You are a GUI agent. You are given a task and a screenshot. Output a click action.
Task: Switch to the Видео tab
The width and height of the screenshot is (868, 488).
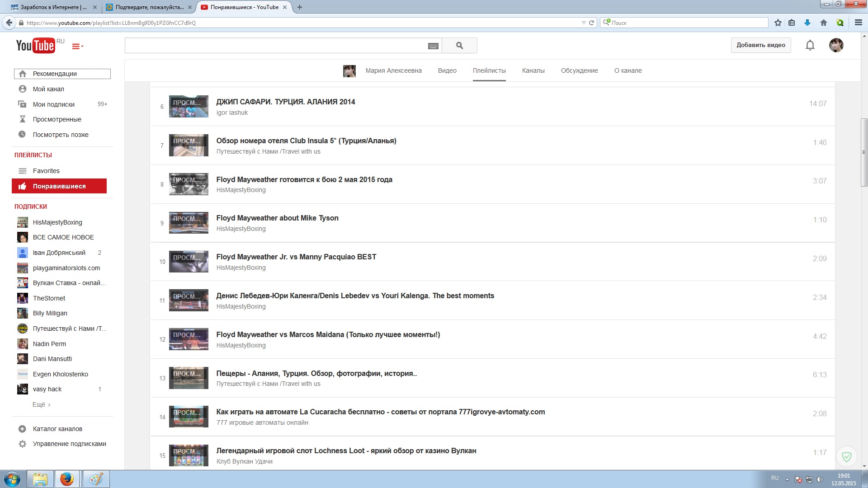447,70
